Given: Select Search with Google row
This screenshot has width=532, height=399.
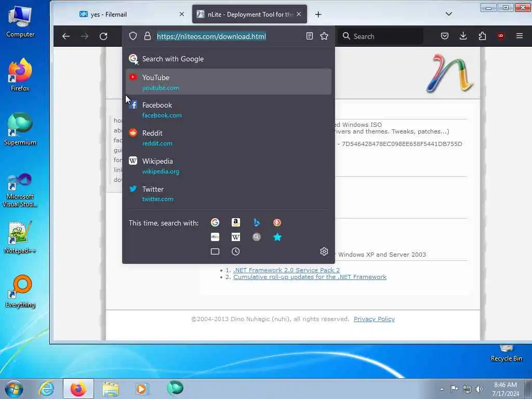Looking at the screenshot, I should click(229, 59).
